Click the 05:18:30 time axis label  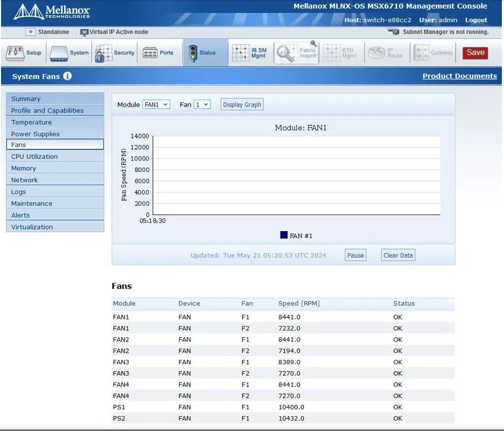coord(152,221)
